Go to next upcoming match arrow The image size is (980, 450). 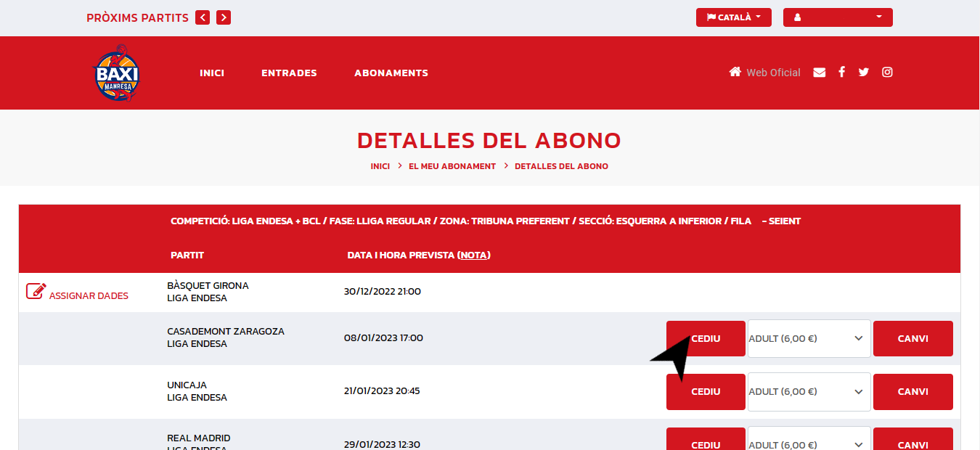[224, 17]
